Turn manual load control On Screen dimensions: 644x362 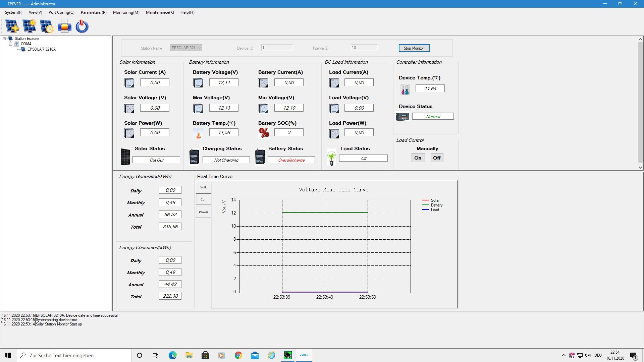click(x=418, y=158)
